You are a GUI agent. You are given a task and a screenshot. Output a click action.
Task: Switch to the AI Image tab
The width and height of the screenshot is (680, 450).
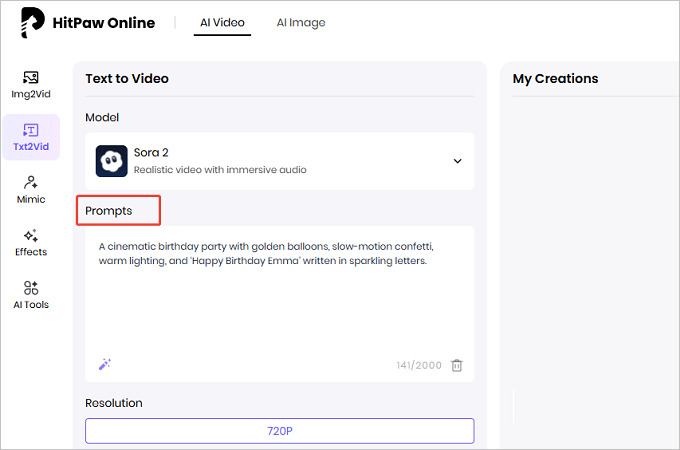point(301,23)
